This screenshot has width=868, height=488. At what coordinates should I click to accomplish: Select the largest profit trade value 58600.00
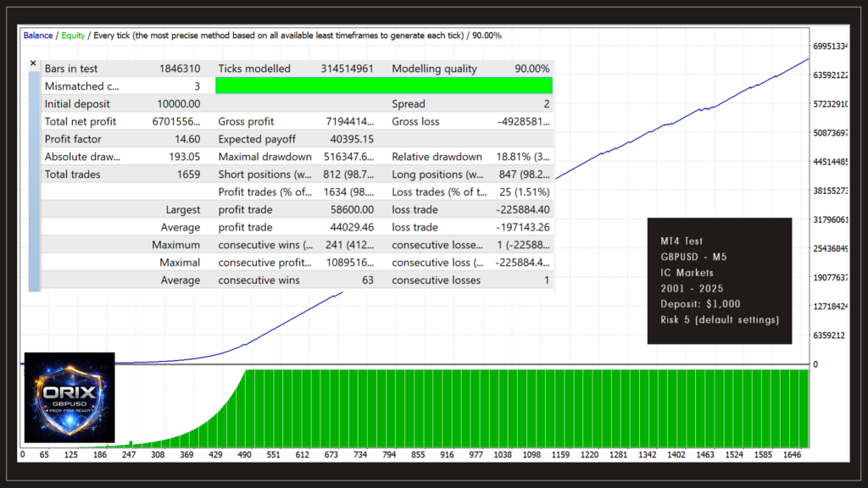click(x=352, y=210)
